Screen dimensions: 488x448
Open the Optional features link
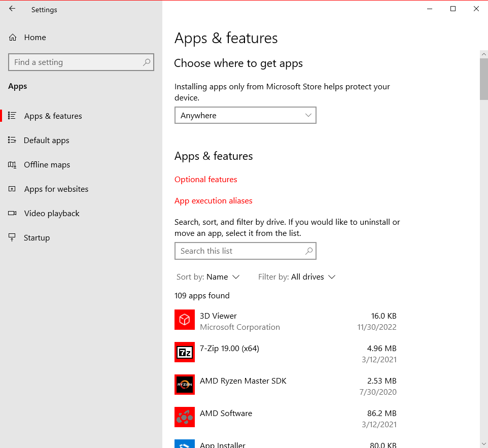click(206, 179)
